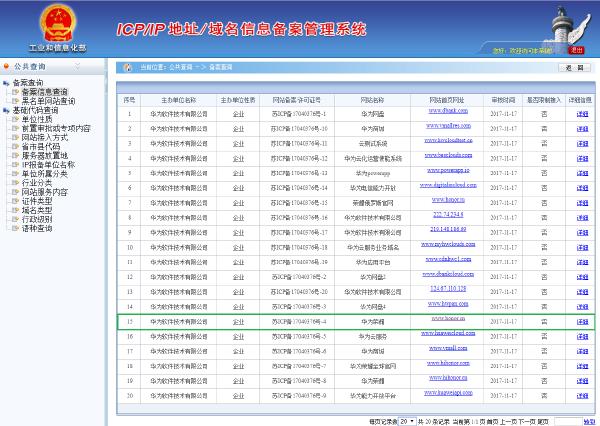Select site name 华为应用平台 in row 11
This screenshot has height=426, width=600.
pos(373,263)
